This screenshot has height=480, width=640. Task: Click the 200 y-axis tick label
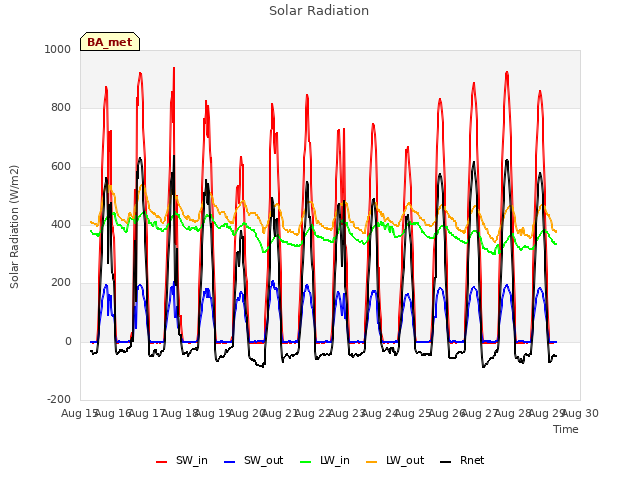[61, 282]
